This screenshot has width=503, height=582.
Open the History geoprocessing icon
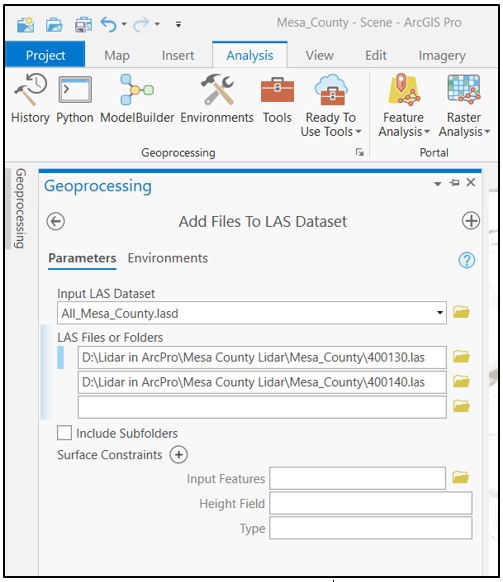point(30,98)
